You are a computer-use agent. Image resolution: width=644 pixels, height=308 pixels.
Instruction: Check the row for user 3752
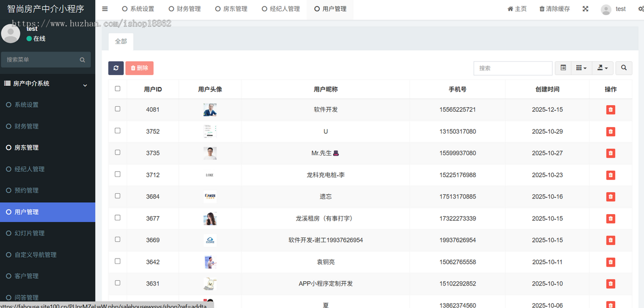[x=118, y=130]
